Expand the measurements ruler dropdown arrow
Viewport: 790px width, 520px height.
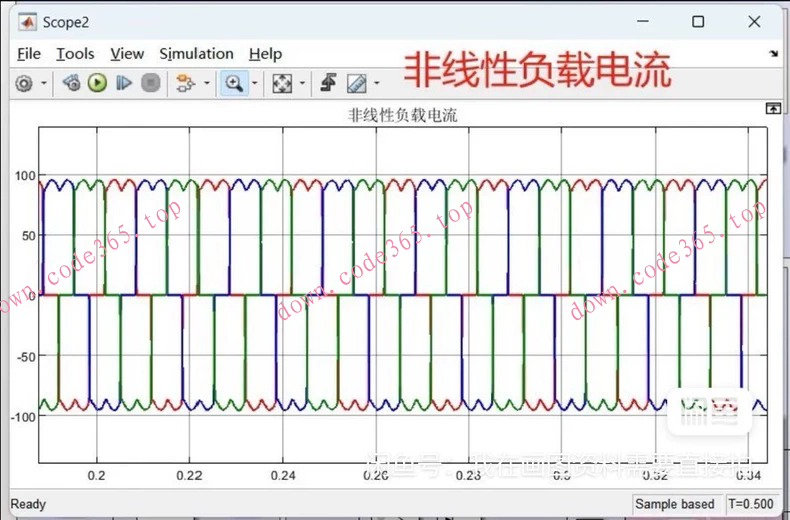tap(377, 84)
